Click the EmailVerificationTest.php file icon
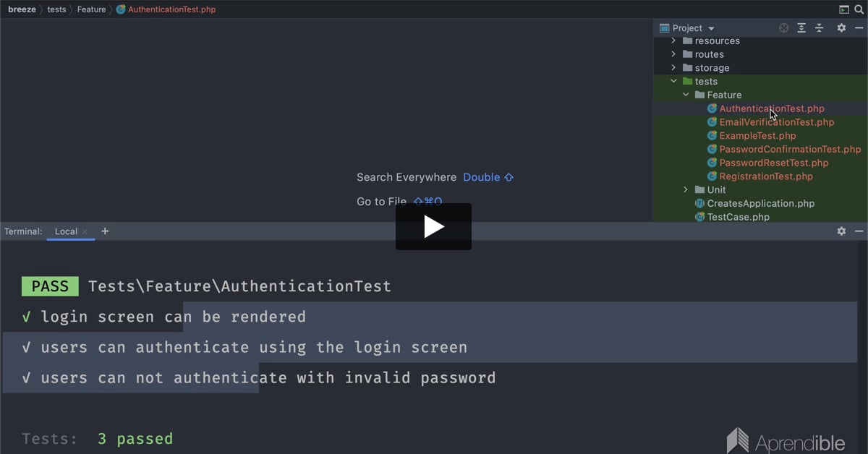This screenshot has width=868, height=454. (712, 122)
